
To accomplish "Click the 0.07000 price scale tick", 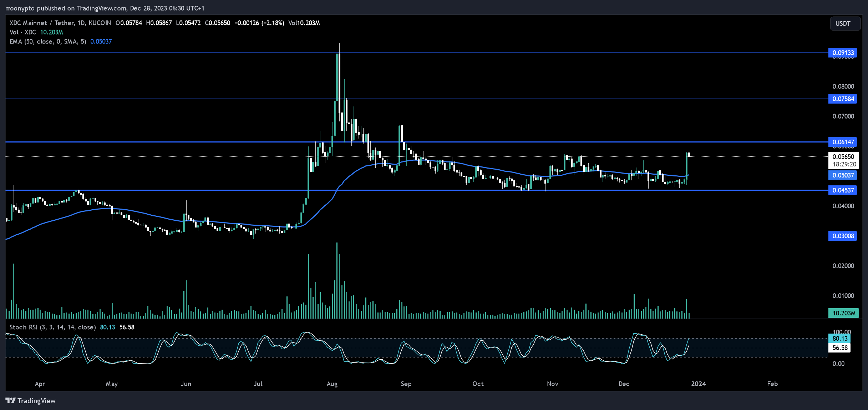I will click(843, 116).
